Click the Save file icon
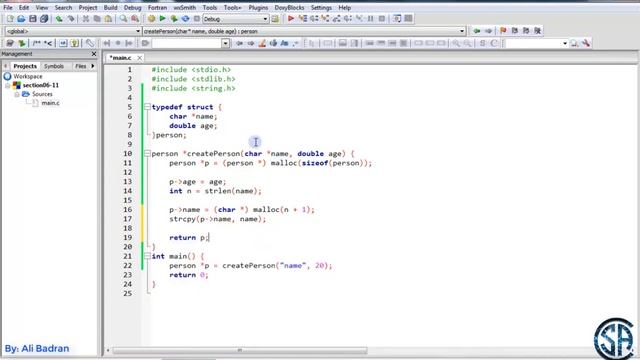640x360 pixels. point(33,19)
